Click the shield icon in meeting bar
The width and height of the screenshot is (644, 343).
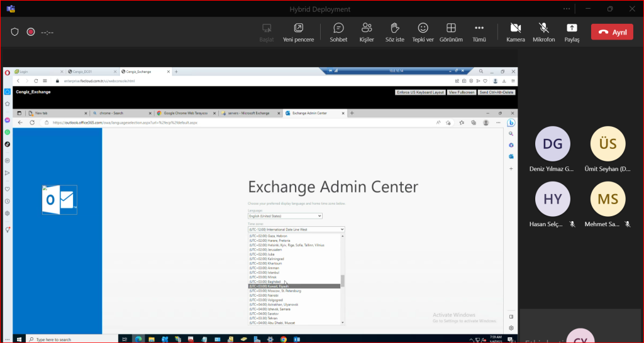15,32
